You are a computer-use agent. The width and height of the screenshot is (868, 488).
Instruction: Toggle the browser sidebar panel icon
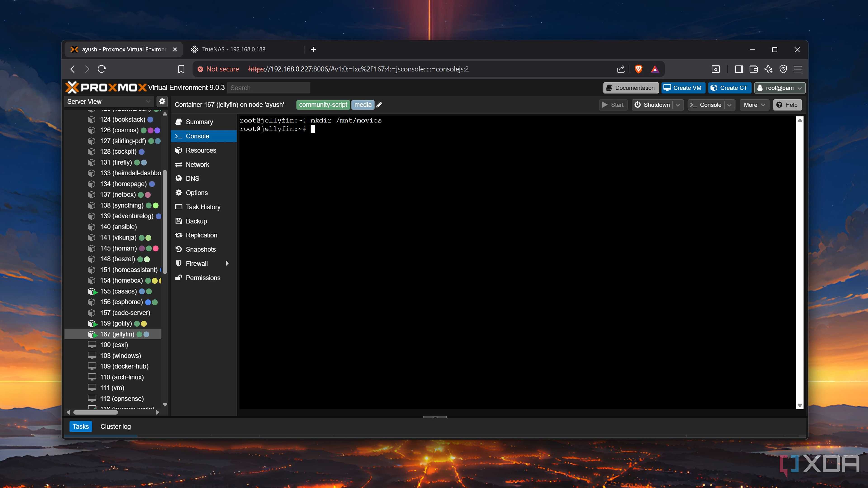pyautogui.click(x=739, y=69)
